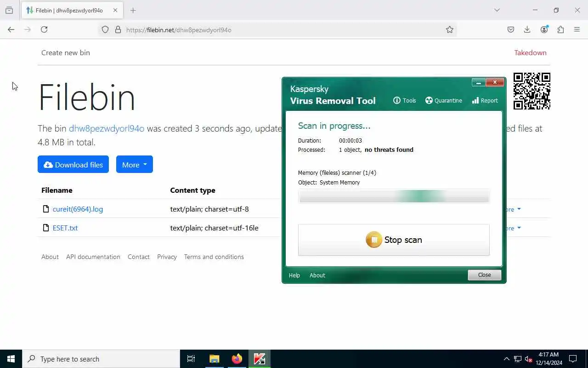Image resolution: width=588 pixels, height=368 pixels.
Task: Click the bin QR code image
Action: click(531, 91)
